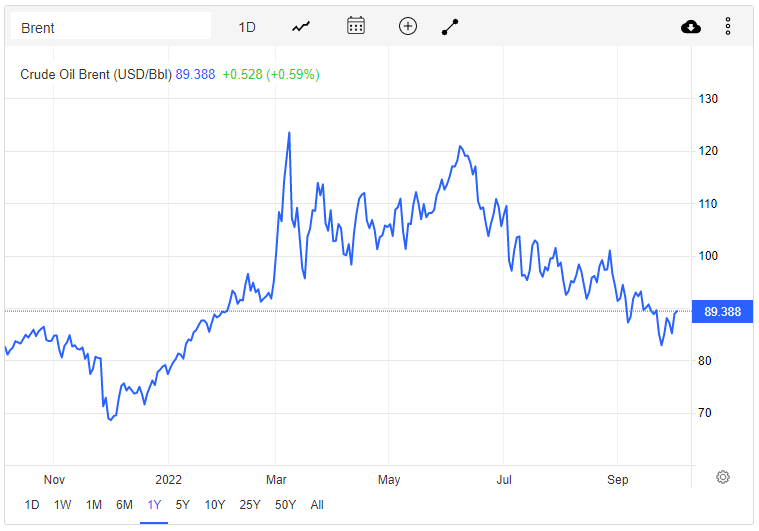Click the Mar date axis label

pos(276,480)
